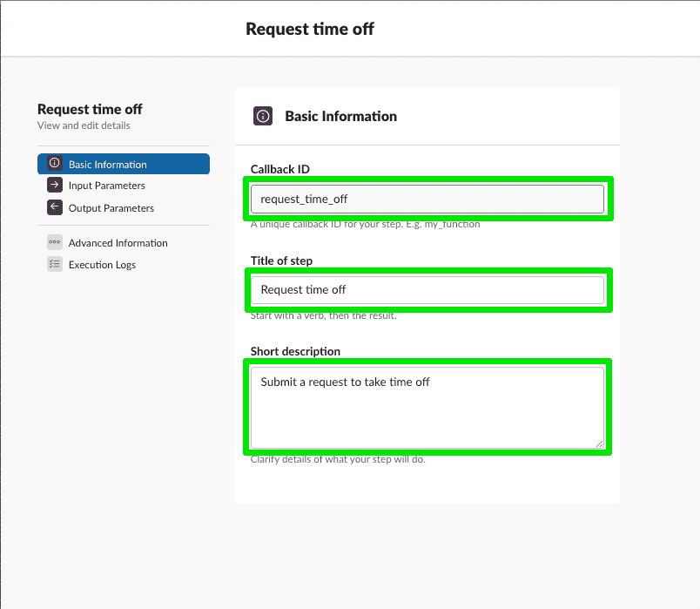The width and height of the screenshot is (700, 609).
Task: Switch to the Output Parameters label
Action: tap(111, 208)
